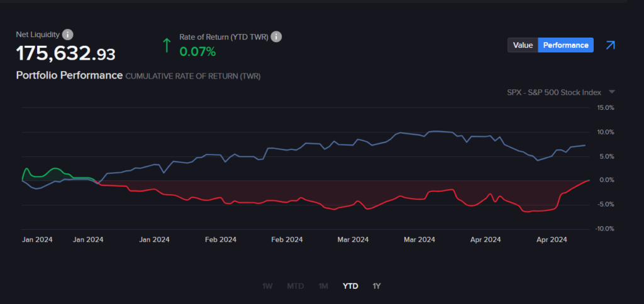Switch to the MTD time range
The height and width of the screenshot is (304, 644).
[295, 286]
